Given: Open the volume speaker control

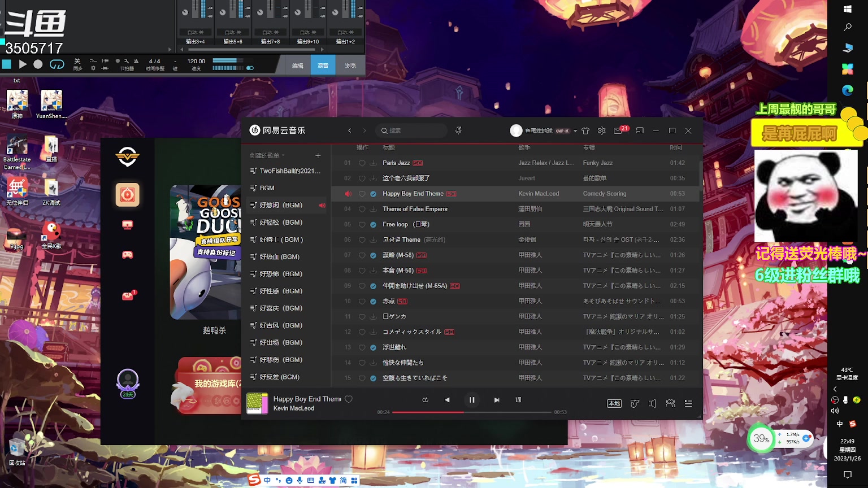Looking at the screenshot, I should point(652,403).
